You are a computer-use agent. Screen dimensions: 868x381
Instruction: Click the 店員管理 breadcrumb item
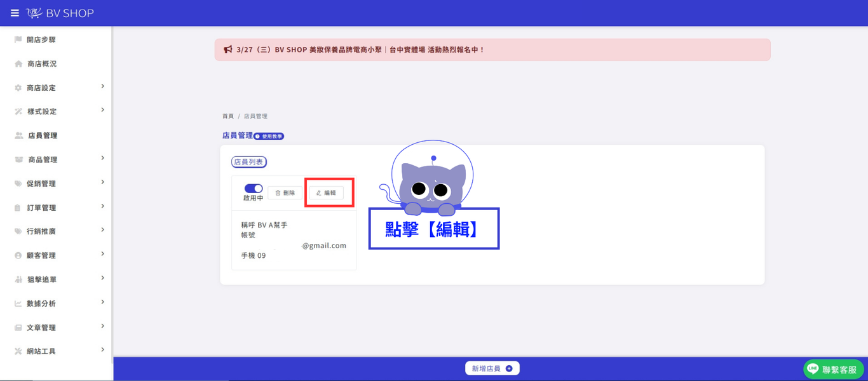point(255,116)
